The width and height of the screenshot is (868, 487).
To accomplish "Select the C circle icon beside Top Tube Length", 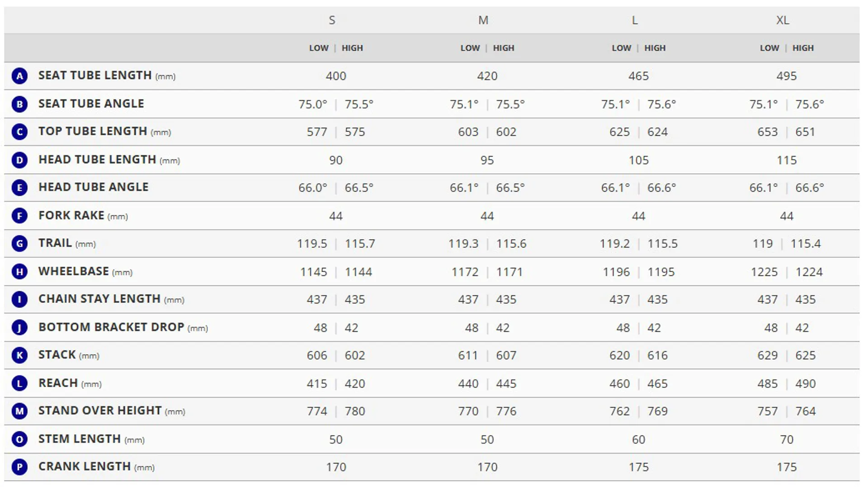I will click(19, 132).
